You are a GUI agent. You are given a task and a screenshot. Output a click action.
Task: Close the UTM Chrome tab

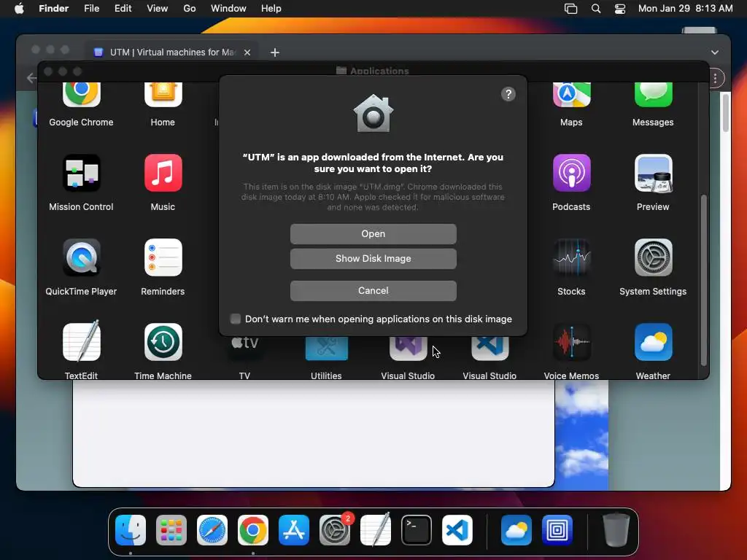247,52
